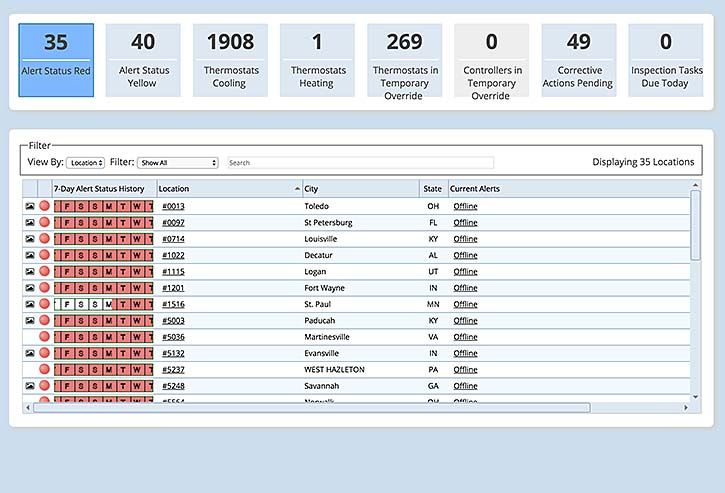Click the red status circle for Savannah

(44, 385)
